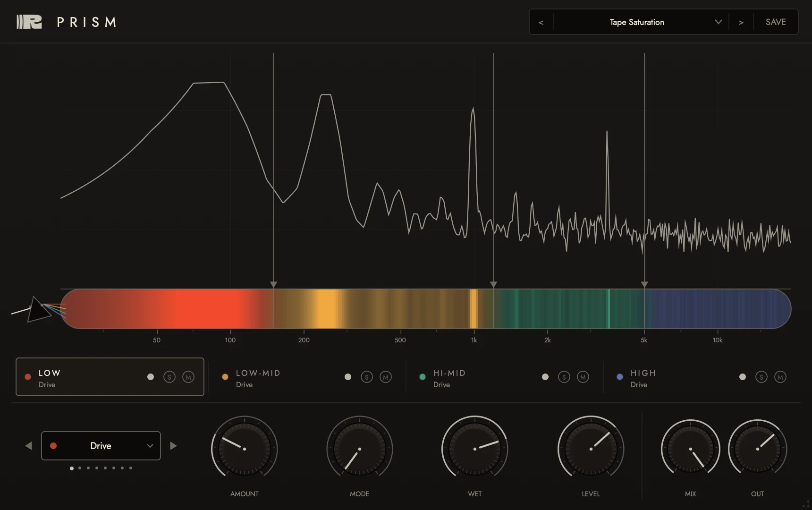Solo the HIGH band
The image size is (812, 510).
(761, 377)
